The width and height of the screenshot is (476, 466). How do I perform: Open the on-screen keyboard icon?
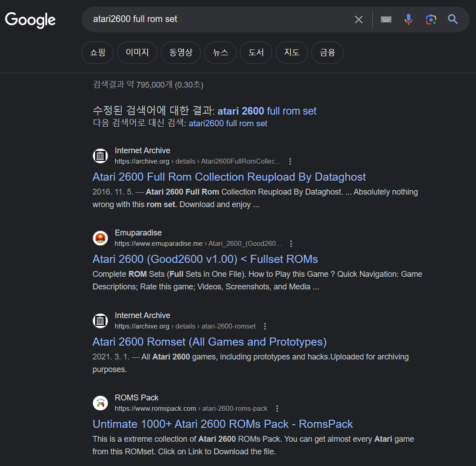386,19
